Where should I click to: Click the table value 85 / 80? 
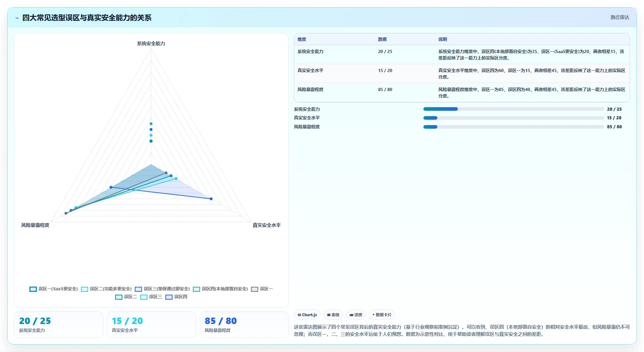click(x=385, y=90)
